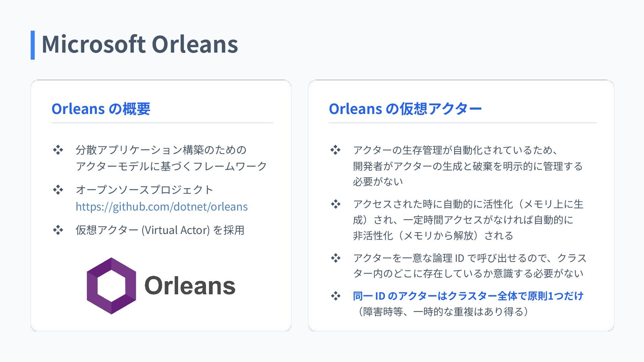Click the text 非活性化（メモリから解放）される
The height and width of the screenshot is (362, 644).
[433, 236]
